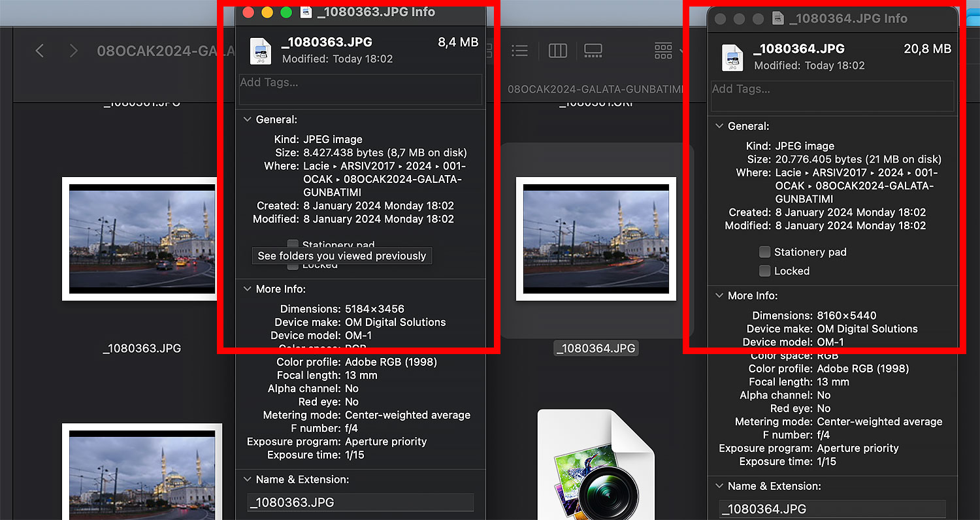Image resolution: width=980 pixels, height=520 pixels.
Task: Click the Finder forward navigation arrow
Action: coord(73,51)
